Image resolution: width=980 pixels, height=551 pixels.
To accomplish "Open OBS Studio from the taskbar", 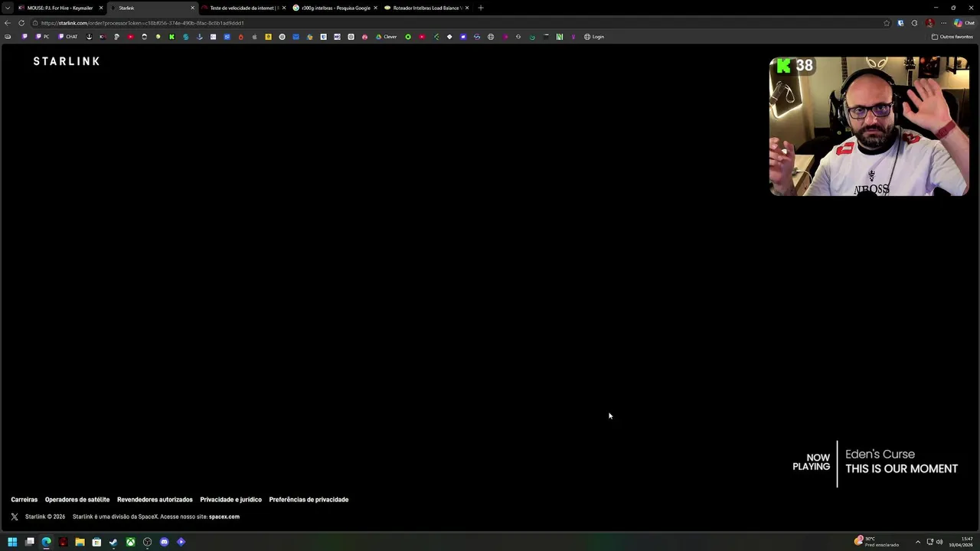I will [x=148, y=542].
